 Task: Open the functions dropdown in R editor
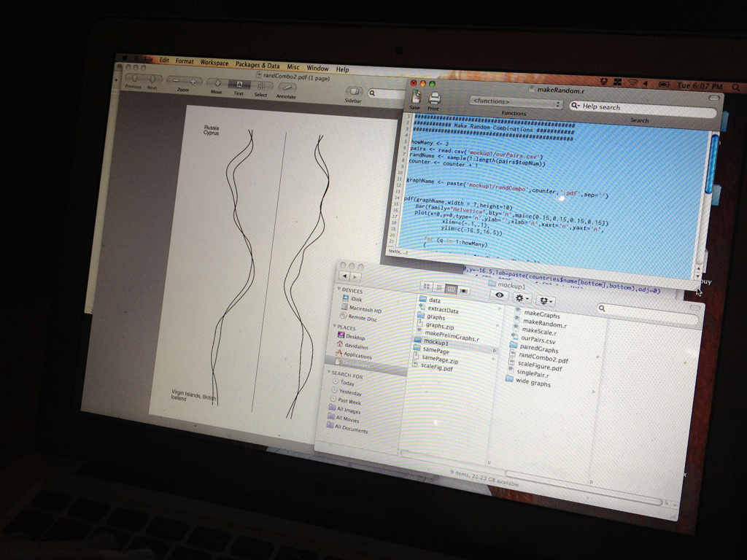515,102
